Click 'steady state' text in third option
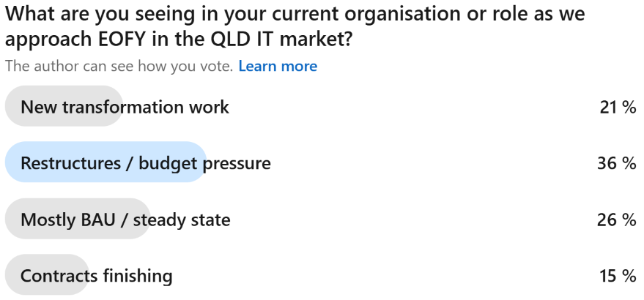 point(182,220)
